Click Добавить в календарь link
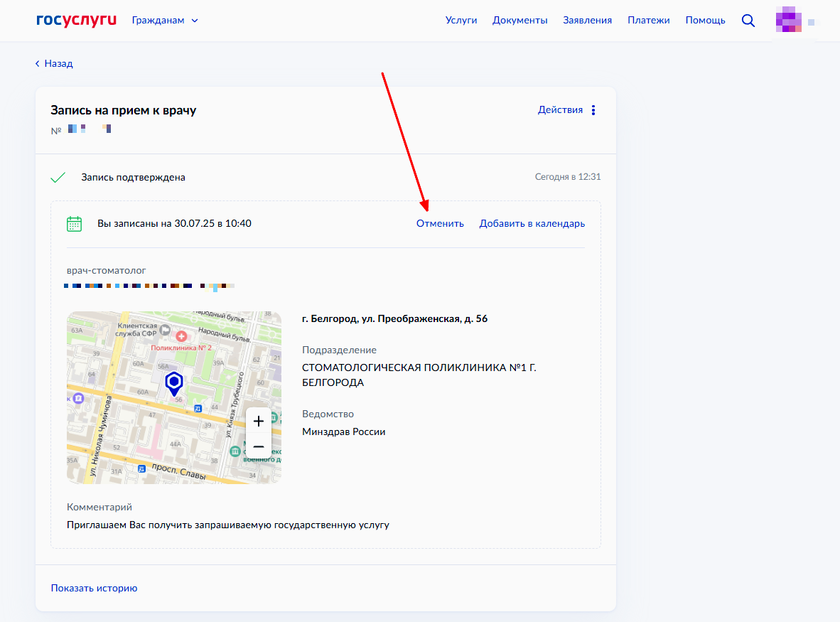840x622 pixels. 532,223
